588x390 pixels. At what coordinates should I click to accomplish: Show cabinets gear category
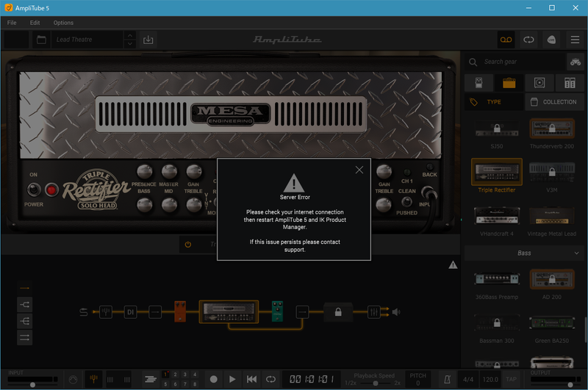click(x=539, y=83)
